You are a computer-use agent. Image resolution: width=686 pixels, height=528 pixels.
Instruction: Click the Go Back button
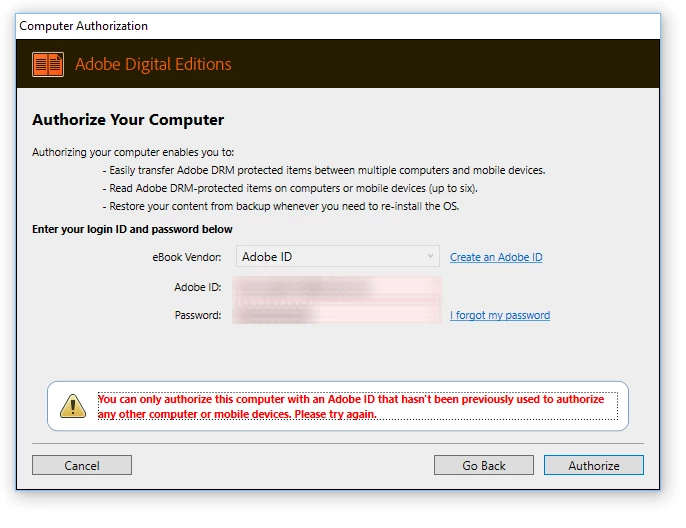484,465
